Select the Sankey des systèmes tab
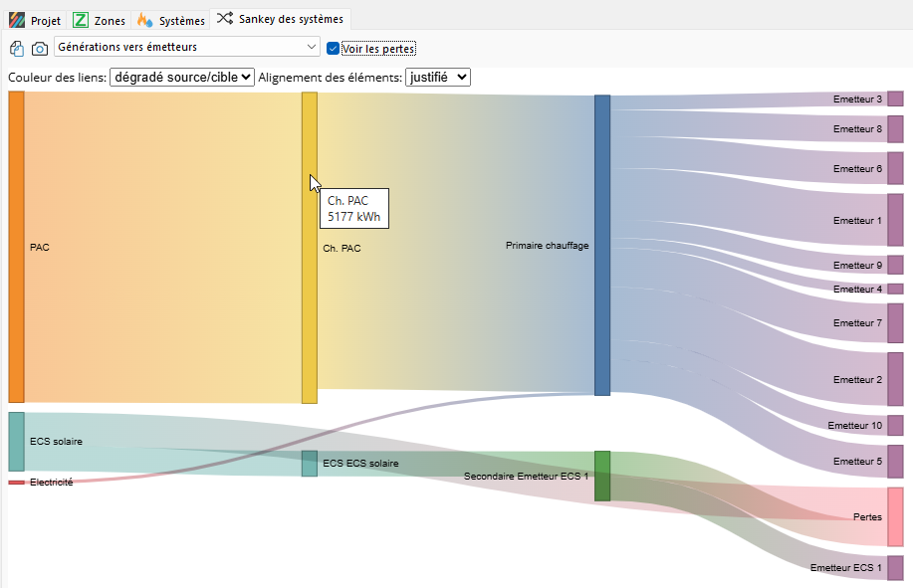 [x=279, y=19]
